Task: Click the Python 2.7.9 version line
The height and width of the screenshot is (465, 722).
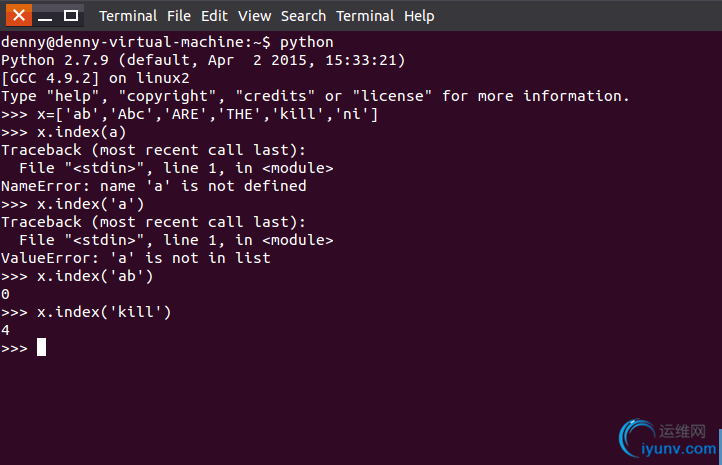Action: click(203, 60)
